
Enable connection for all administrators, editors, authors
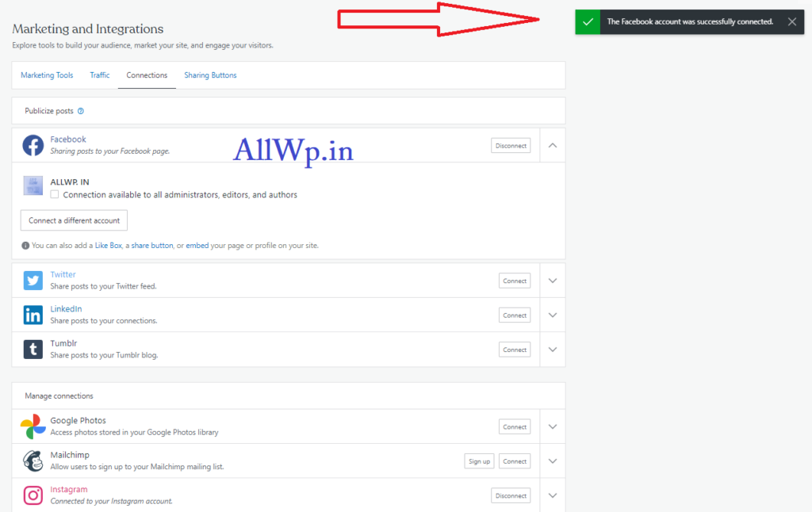click(x=55, y=195)
